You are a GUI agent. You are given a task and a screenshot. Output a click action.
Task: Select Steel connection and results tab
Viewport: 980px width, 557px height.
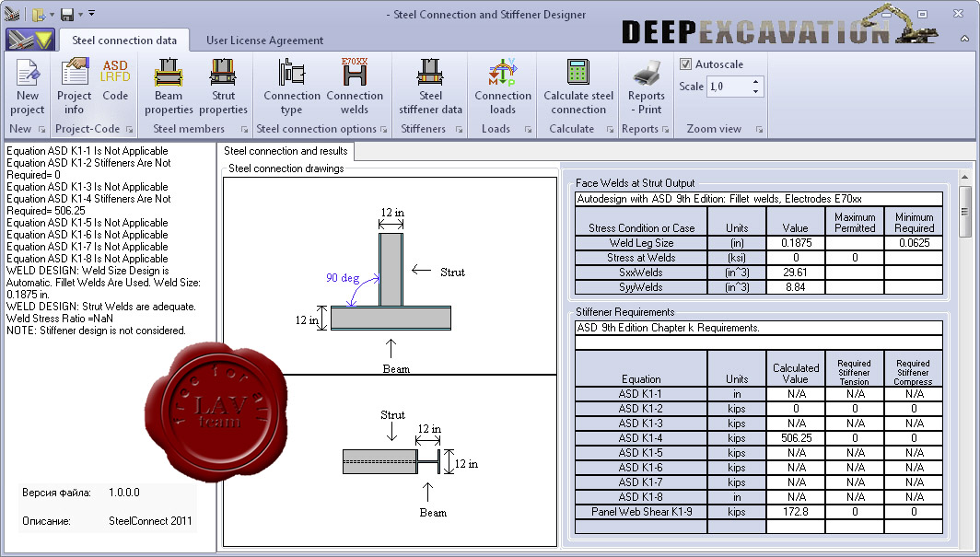[286, 151]
